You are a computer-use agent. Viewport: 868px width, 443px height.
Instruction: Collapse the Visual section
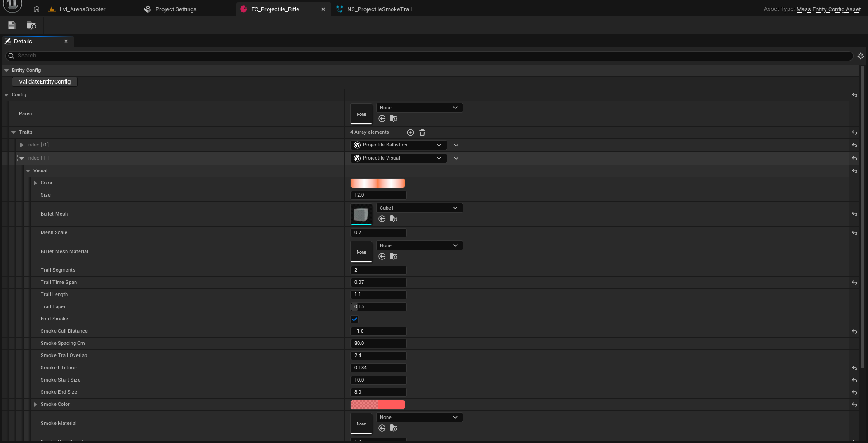(x=28, y=171)
